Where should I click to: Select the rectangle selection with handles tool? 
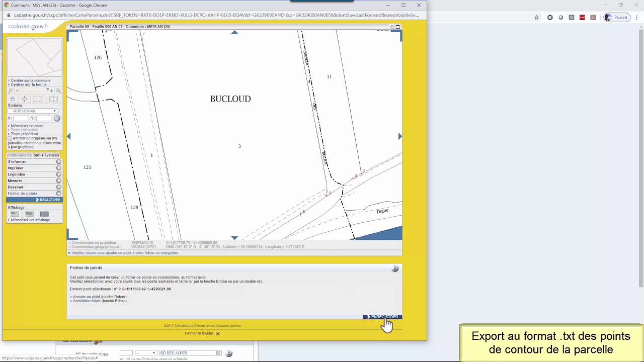click(x=53, y=99)
